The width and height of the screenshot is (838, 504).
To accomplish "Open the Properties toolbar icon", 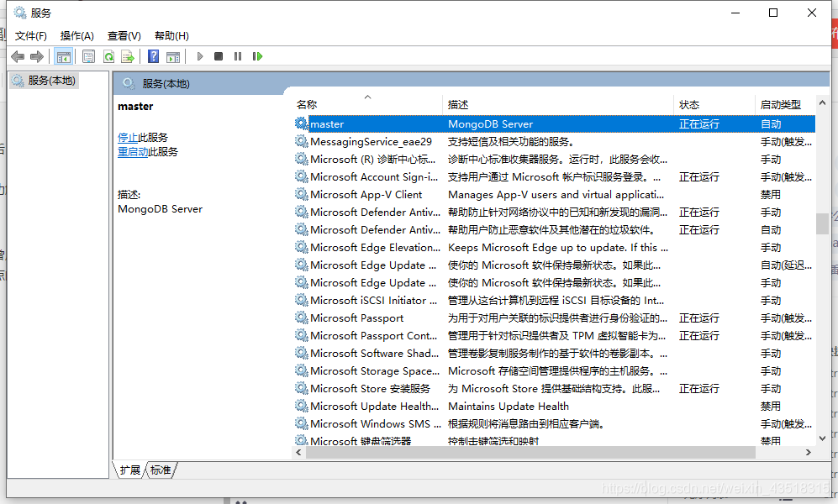I will pos(89,56).
